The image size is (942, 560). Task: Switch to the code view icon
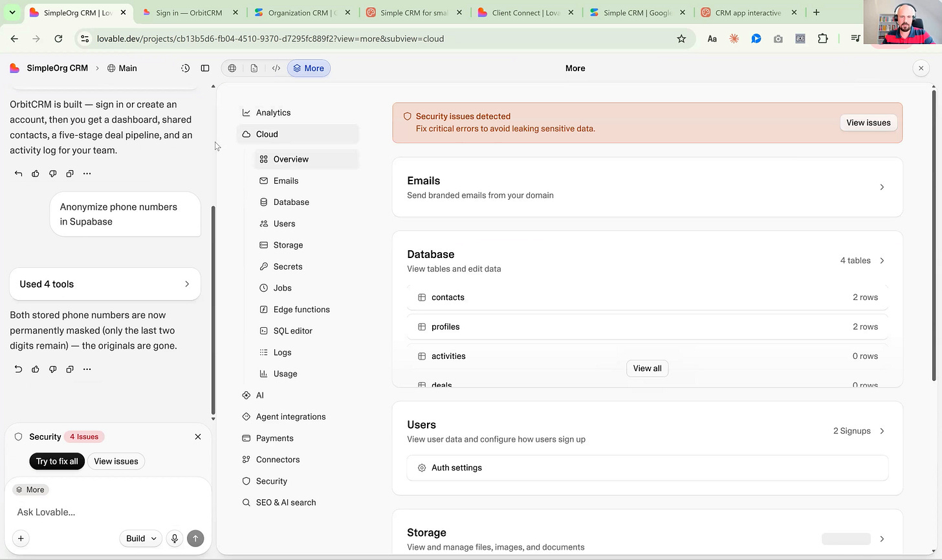click(x=276, y=68)
